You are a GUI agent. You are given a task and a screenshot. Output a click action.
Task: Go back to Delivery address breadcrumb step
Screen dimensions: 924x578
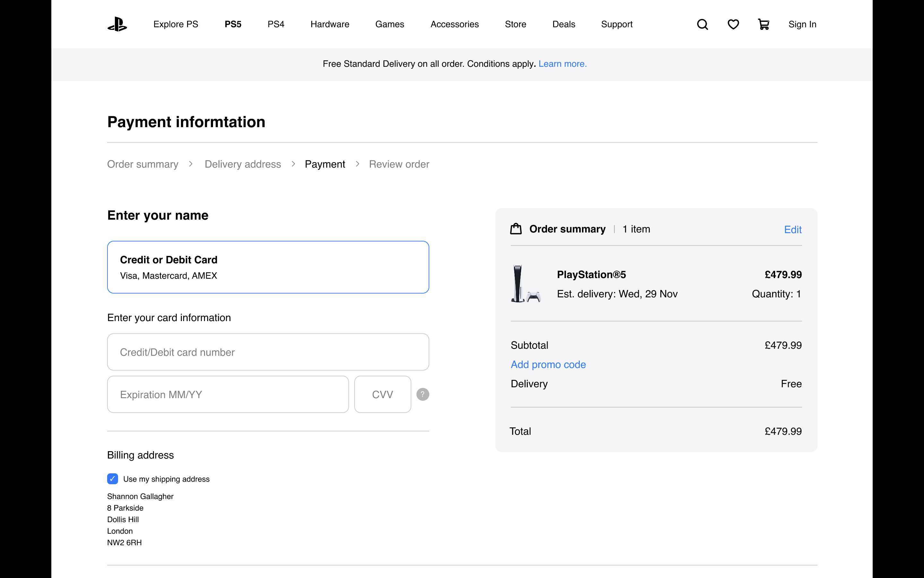(x=243, y=164)
